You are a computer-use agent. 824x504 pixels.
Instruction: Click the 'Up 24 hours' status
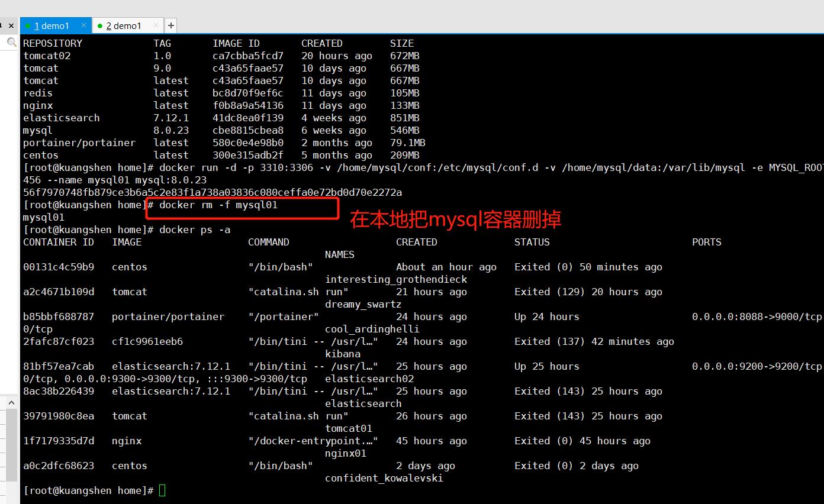547,316
